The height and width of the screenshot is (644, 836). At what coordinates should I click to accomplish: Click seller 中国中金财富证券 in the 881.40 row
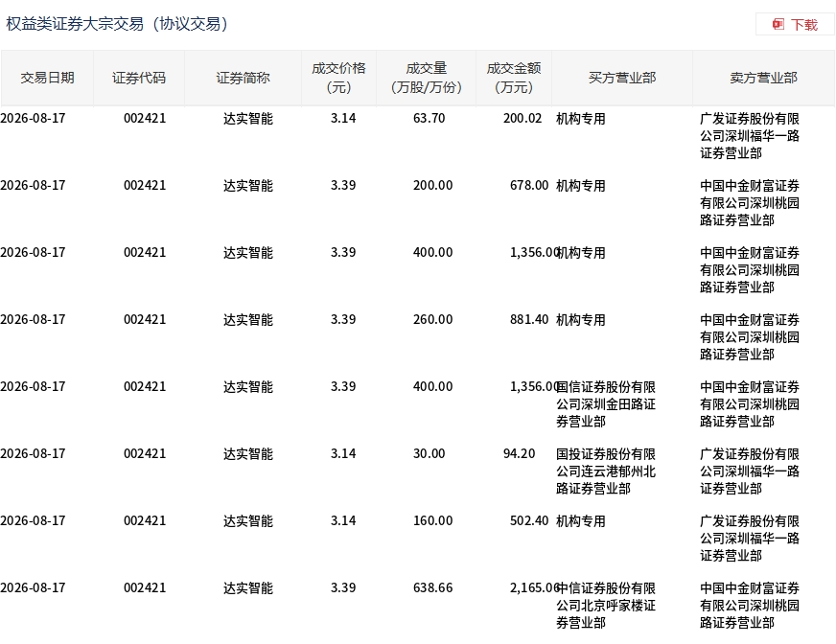[750, 337]
